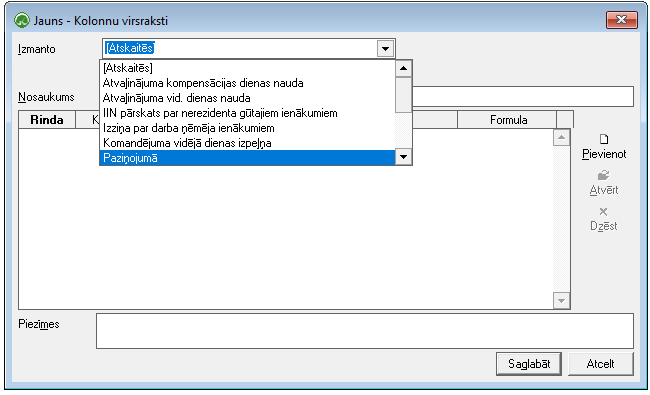Image resolution: width=650 pixels, height=395 pixels.
Task: Click into the Piezīmes notes field
Action: 365,331
